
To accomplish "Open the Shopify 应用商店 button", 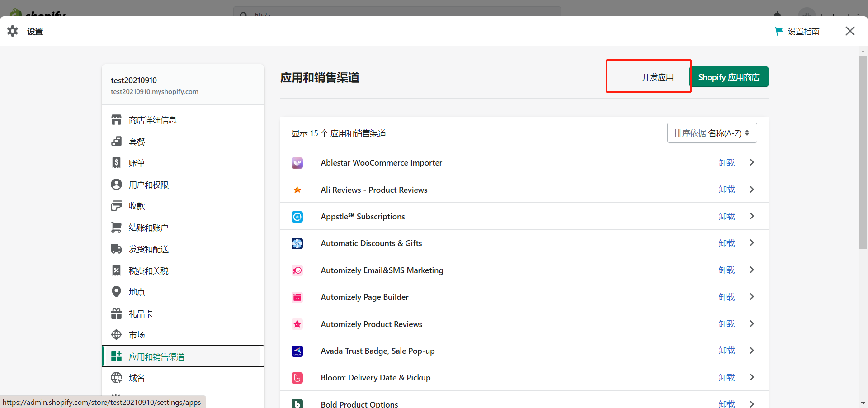I will click(729, 77).
